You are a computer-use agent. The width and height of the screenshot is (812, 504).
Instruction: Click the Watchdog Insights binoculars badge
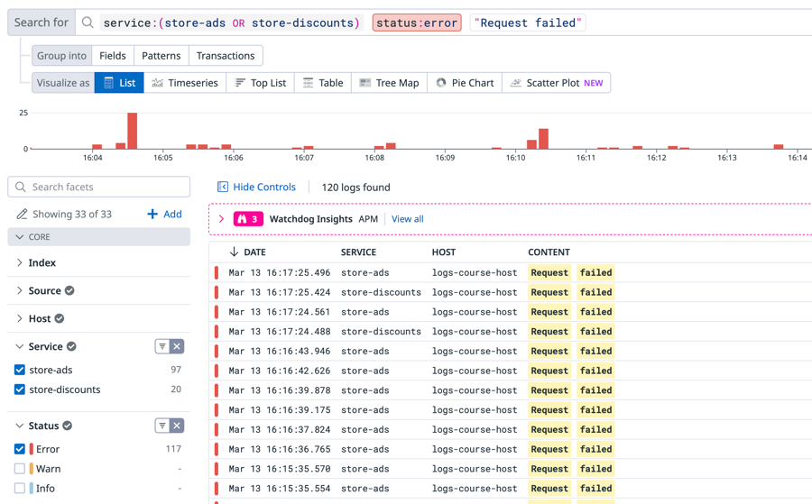coord(249,219)
